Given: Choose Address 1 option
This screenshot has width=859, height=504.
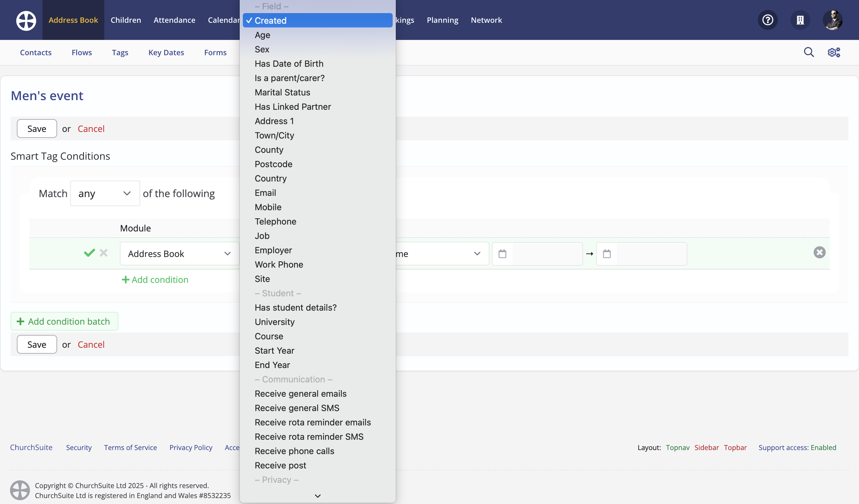Looking at the screenshot, I should tap(318, 121).
